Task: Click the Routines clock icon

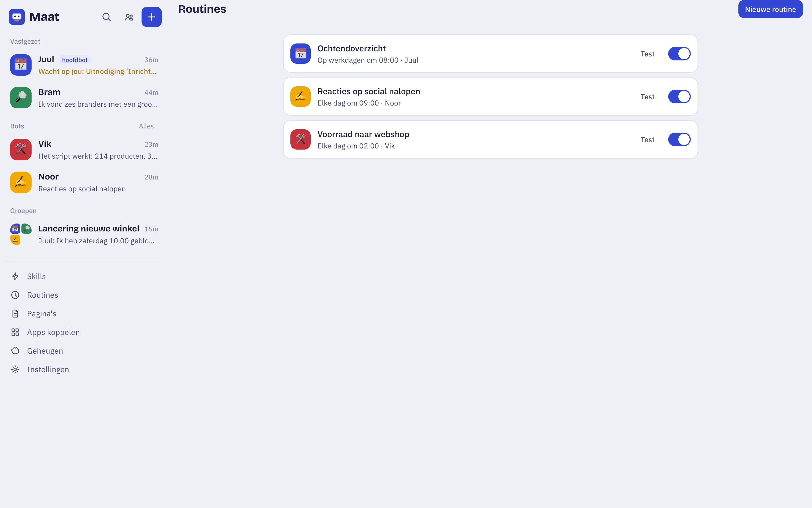Action: click(x=16, y=295)
